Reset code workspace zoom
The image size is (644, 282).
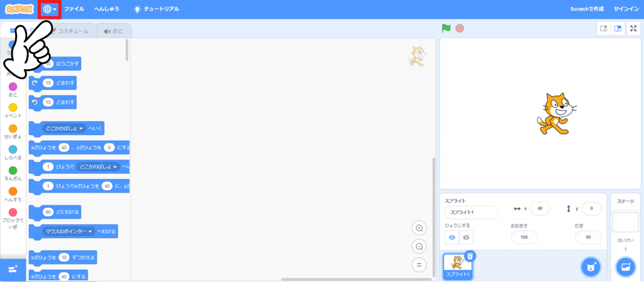(x=419, y=265)
